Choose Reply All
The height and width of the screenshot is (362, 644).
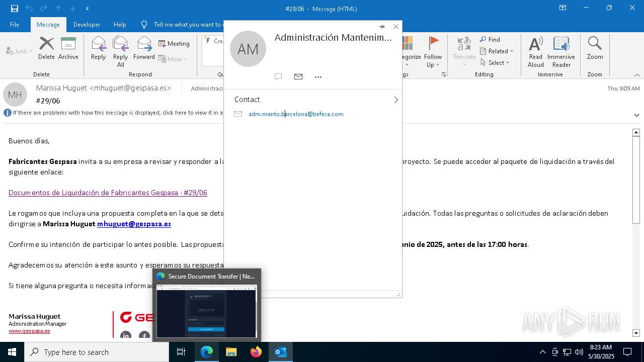pyautogui.click(x=121, y=51)
